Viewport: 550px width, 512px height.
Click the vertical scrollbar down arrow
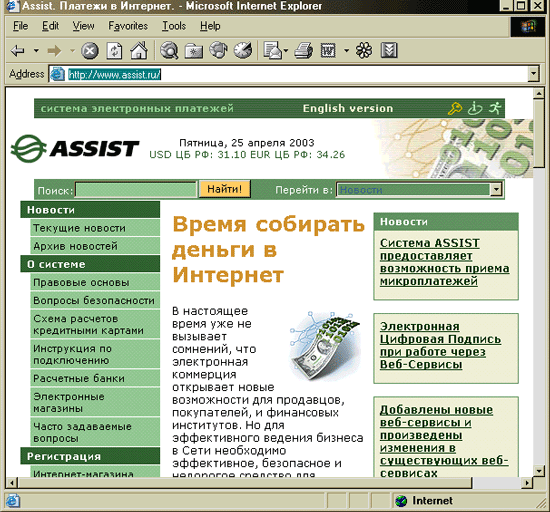coord(538,471)
